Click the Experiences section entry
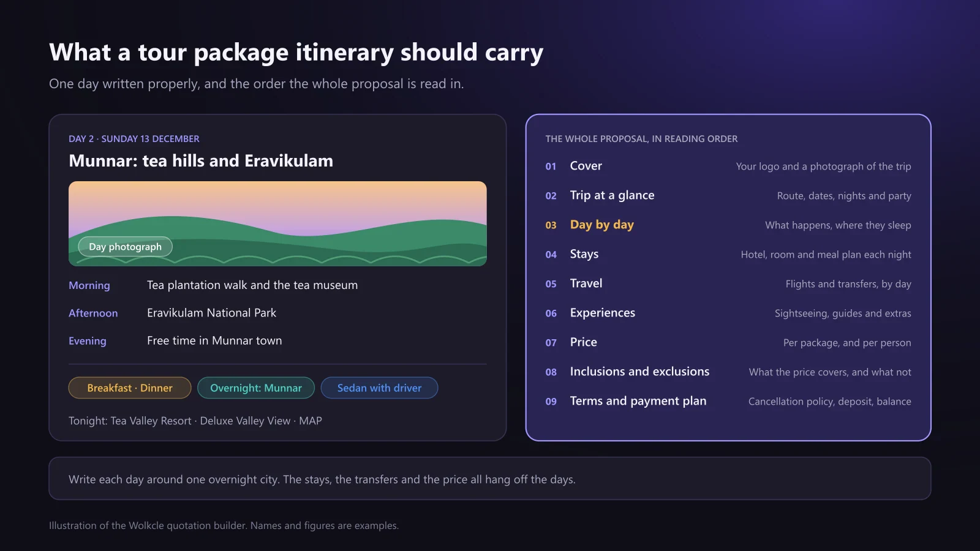Viewport: 980px width, 551px height. (x=728, y=313)
